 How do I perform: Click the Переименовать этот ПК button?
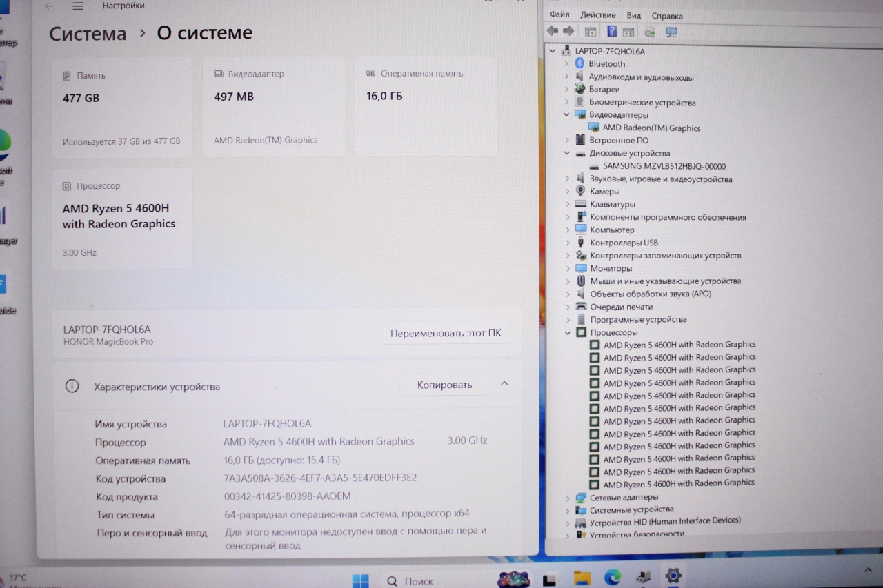point(446,333)
